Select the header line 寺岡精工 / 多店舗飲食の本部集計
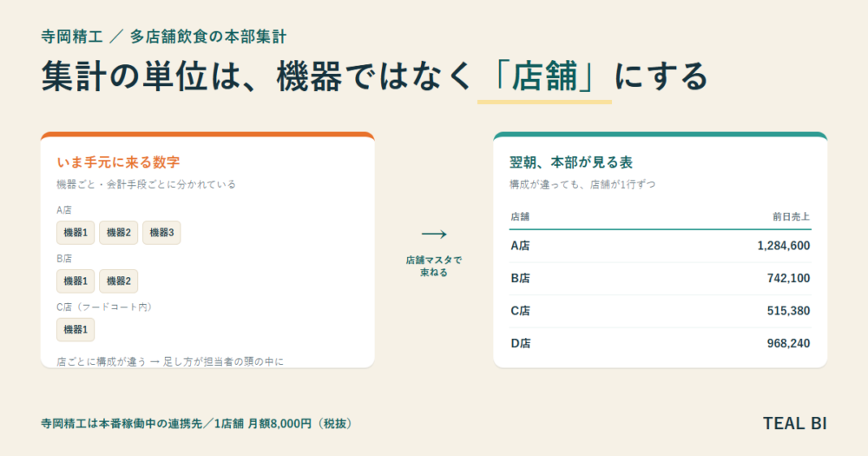This screenshot has height=456, width=868. coord(164,37)
